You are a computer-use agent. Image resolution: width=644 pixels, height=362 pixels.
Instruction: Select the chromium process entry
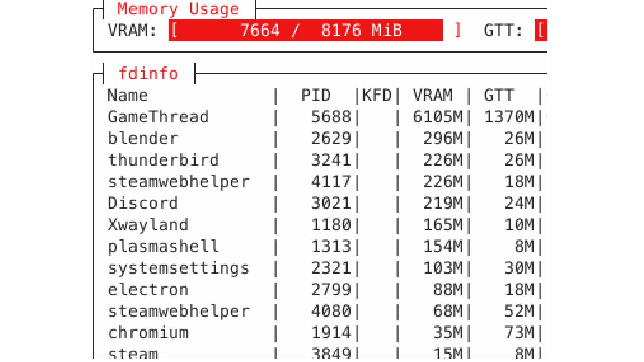coord(148,333)
